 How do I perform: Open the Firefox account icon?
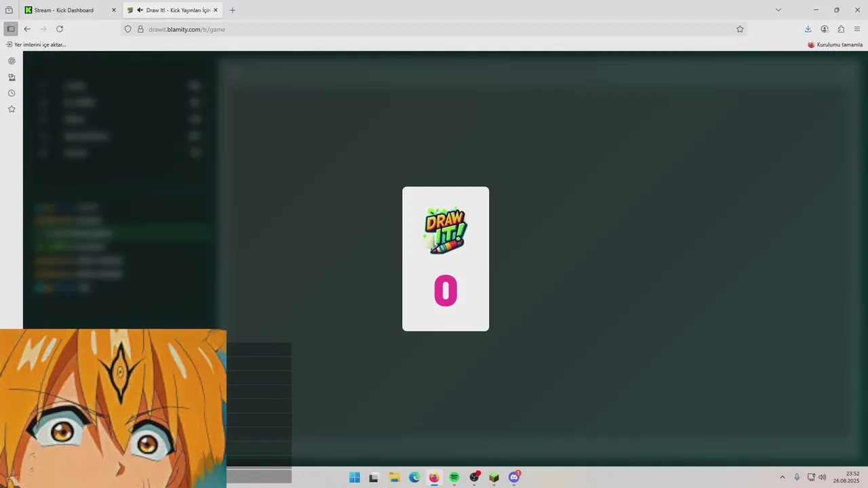pos(825,29)
